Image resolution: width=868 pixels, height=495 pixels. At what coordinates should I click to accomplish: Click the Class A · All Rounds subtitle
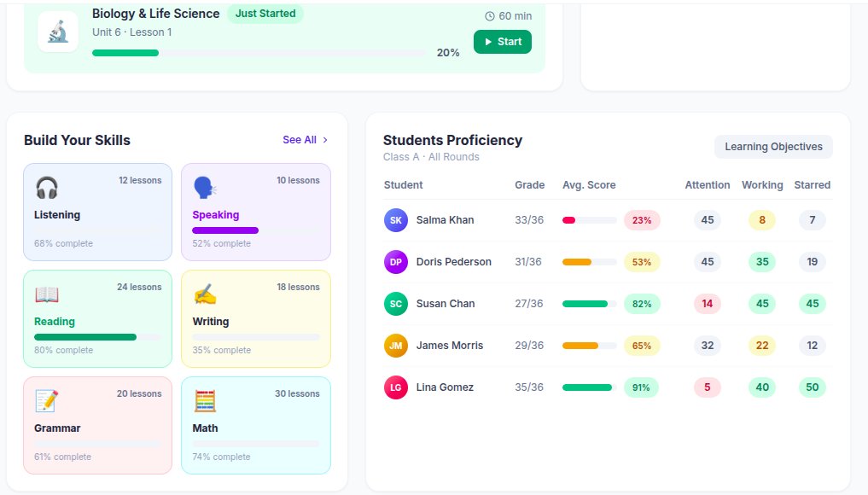tap(431, 157)
